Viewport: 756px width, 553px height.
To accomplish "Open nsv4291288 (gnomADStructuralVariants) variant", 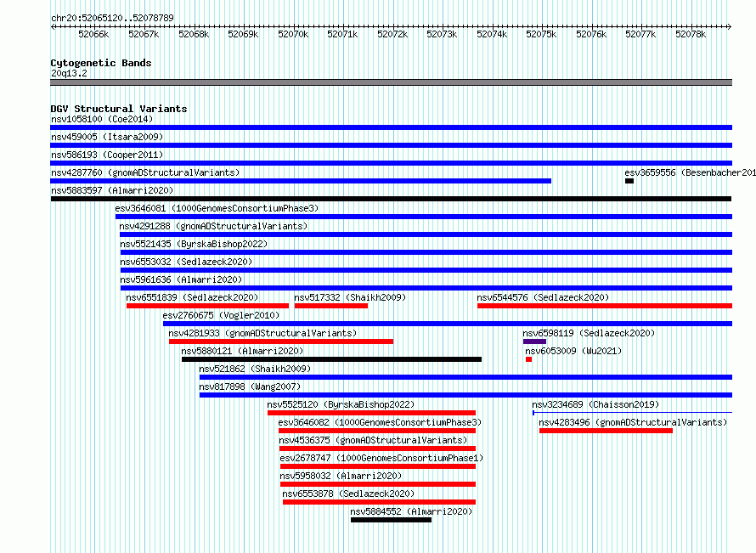I will (426, 234).
